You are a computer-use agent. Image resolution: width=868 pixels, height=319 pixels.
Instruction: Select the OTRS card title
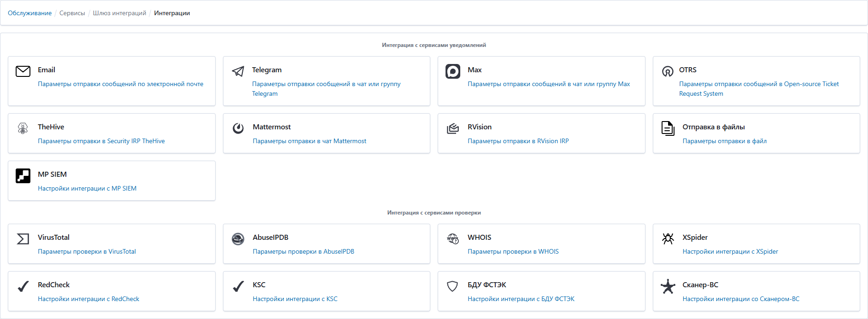[688, 70]
